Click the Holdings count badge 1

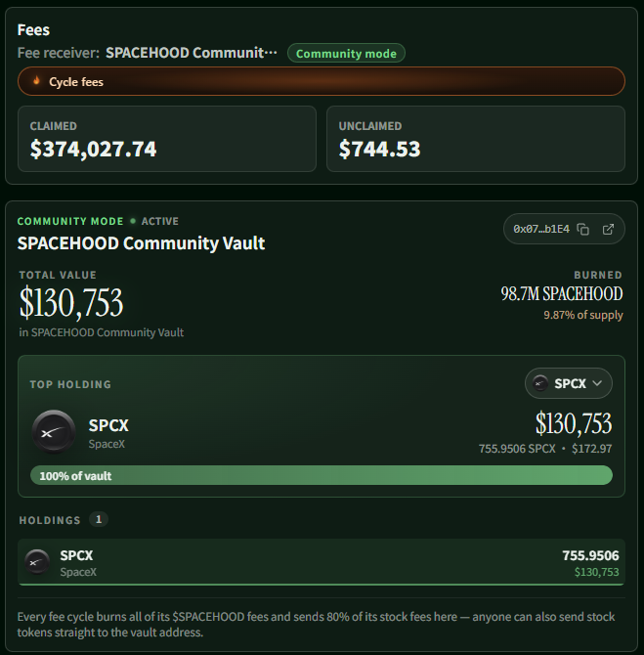99,519
